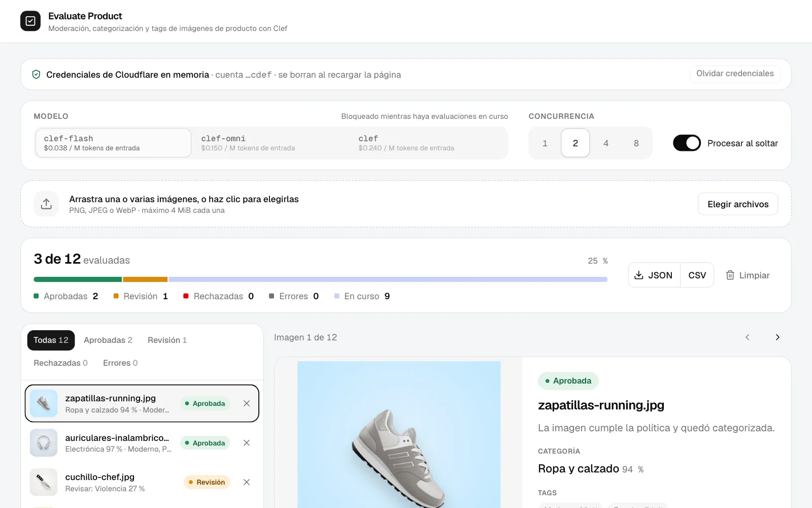Filter list by Rechazadas 0 tab

point(60,363)
